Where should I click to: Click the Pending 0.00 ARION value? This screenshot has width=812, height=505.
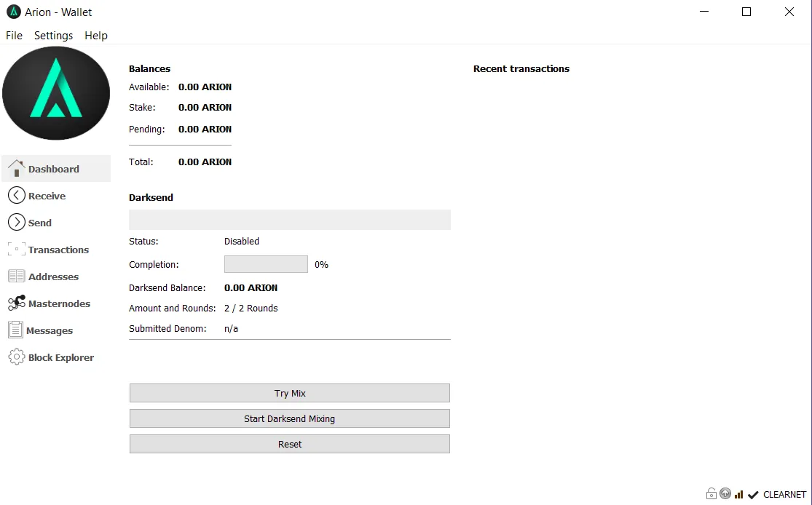point(205,130)
